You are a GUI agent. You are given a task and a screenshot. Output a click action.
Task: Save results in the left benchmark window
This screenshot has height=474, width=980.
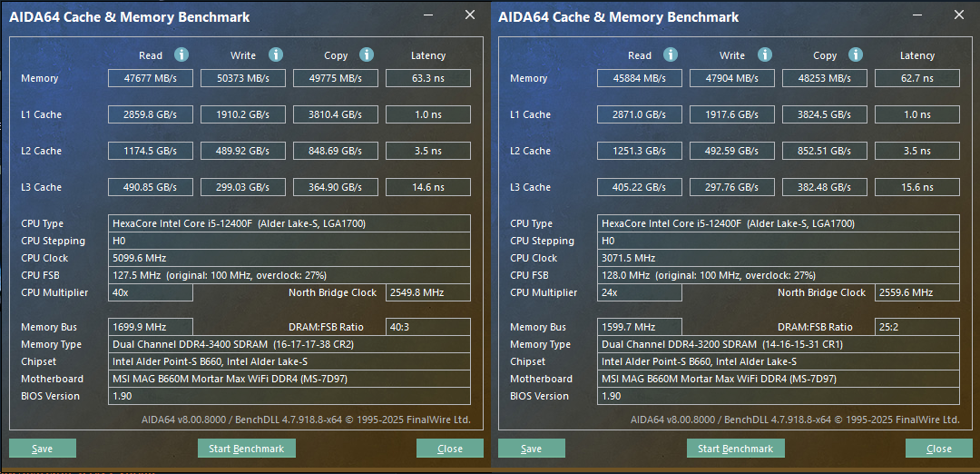pos(43,449)
